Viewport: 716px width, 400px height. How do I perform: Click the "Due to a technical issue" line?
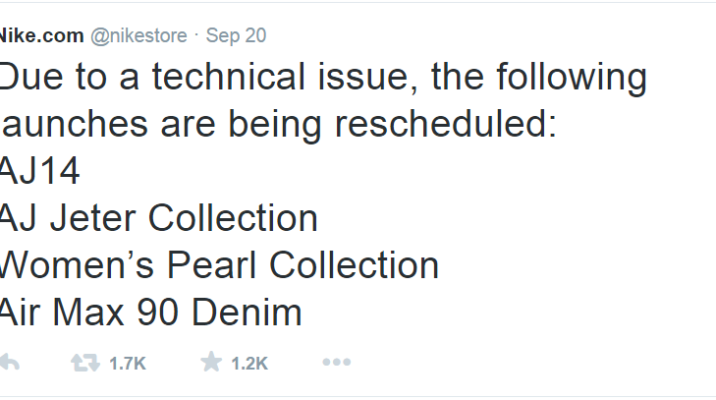pyautogui.click(x=320, y=79)
